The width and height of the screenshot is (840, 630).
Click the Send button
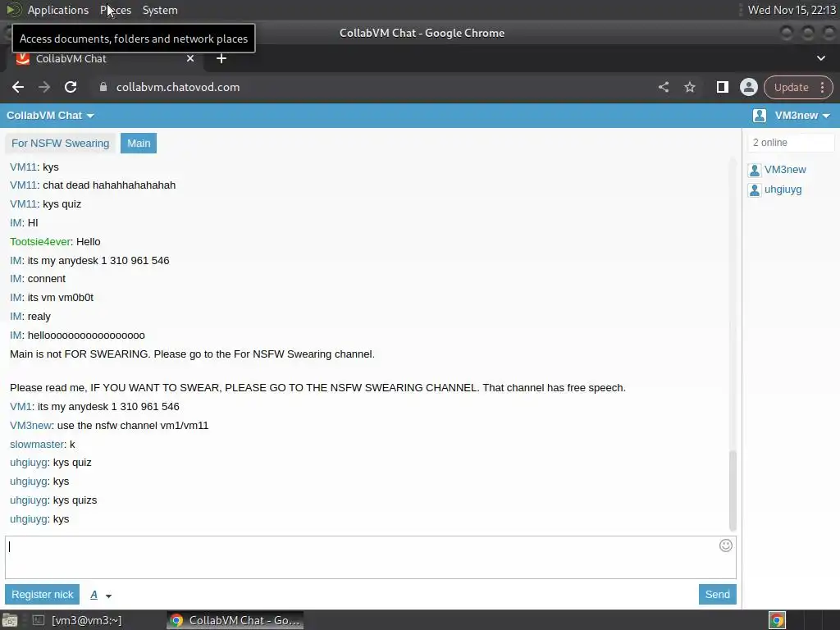point(717,595)
